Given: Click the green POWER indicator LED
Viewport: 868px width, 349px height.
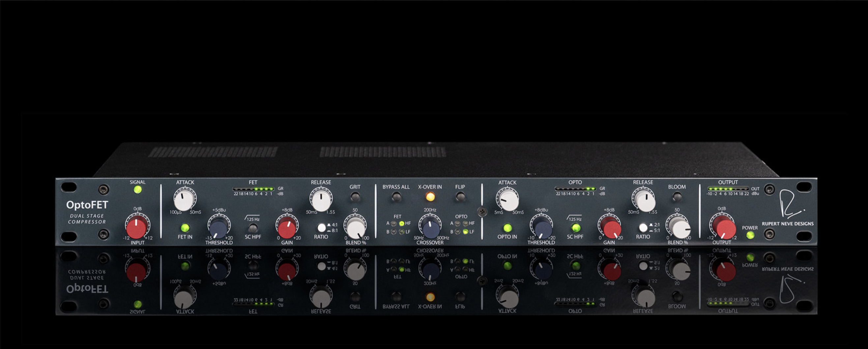Looking at the screenshot, I should [x=750, y=235].
